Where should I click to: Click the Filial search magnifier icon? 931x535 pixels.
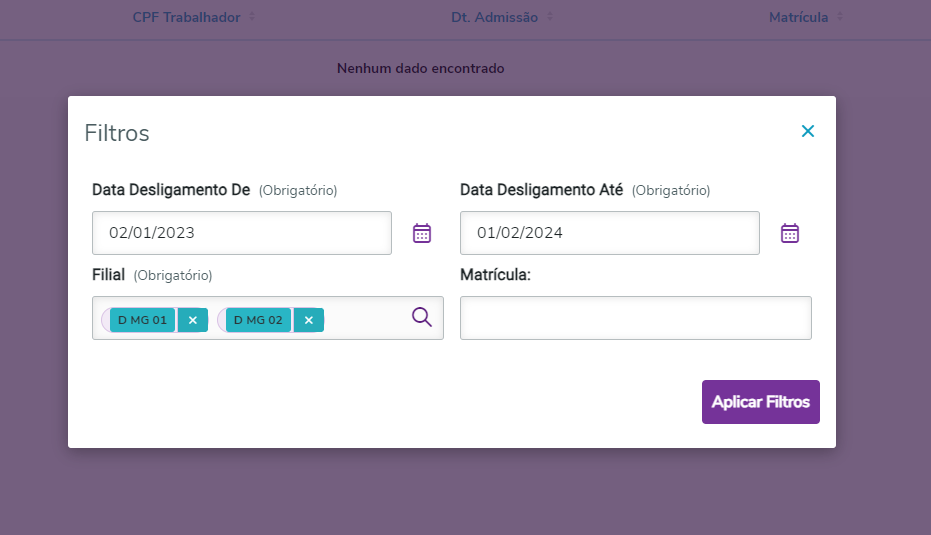pos(422,317)
